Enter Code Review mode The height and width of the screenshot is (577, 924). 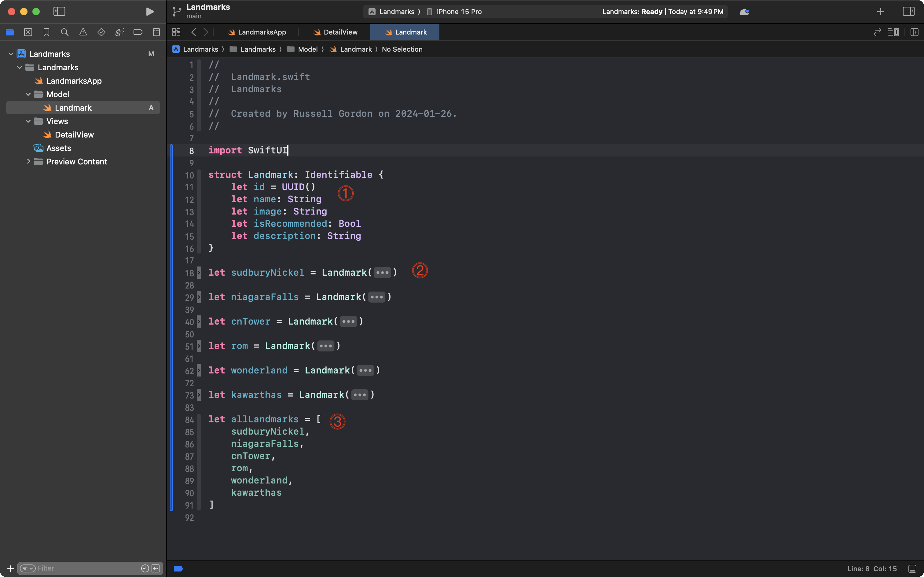878,32
